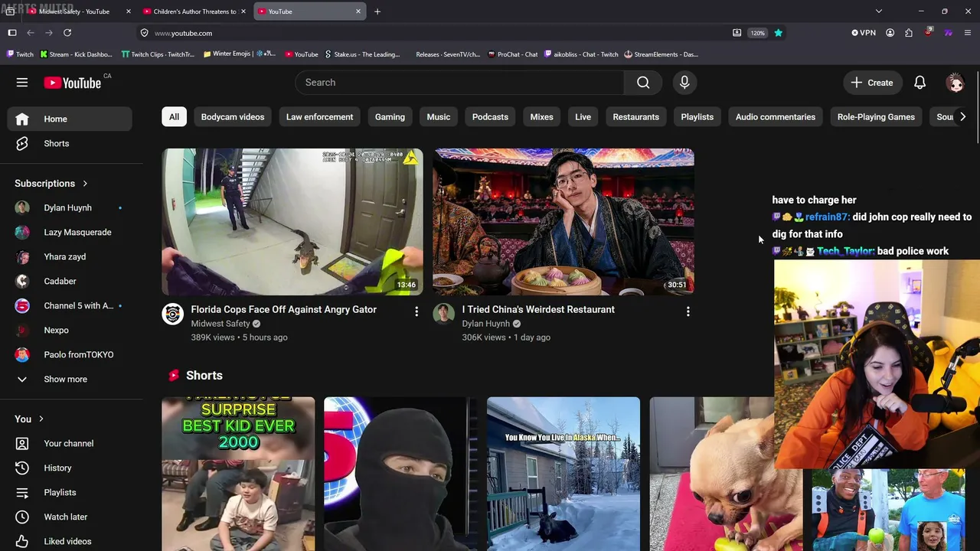
Task: Select Role-Playing Games chip
Action: pos(876,117)
